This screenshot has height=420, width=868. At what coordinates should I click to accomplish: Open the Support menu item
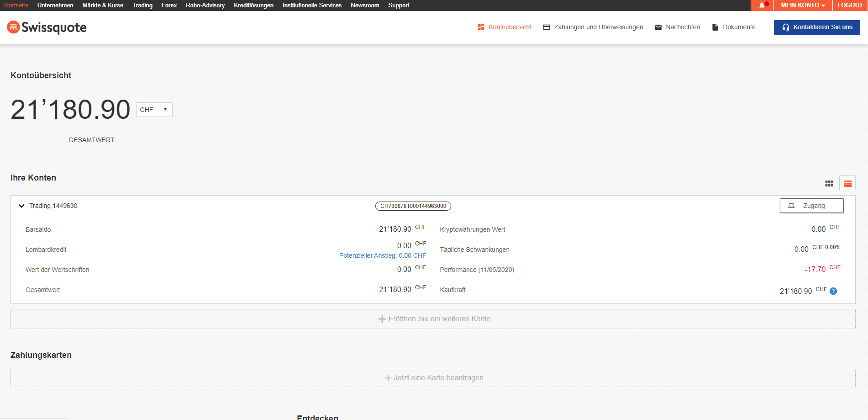tap(399, 5)
